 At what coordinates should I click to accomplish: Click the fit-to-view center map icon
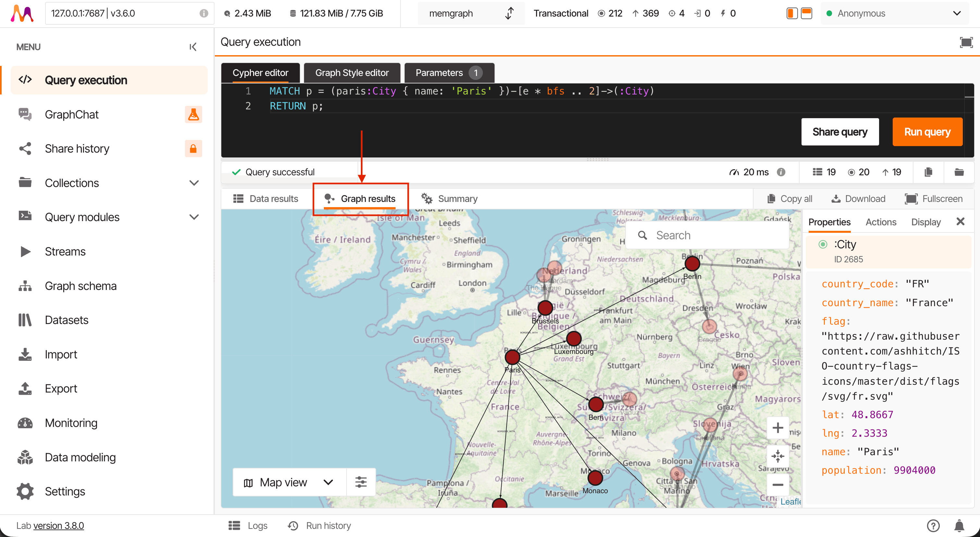click(778, 456)
